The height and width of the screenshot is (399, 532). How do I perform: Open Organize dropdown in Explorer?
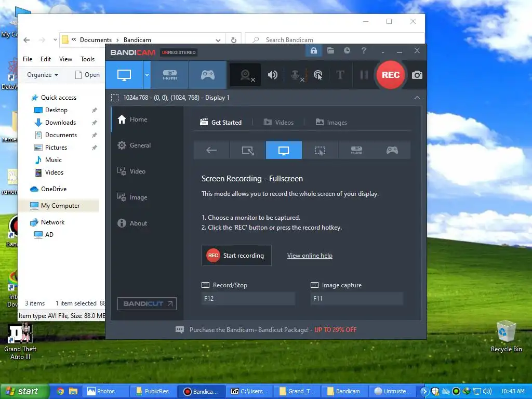tap(43, 75)
